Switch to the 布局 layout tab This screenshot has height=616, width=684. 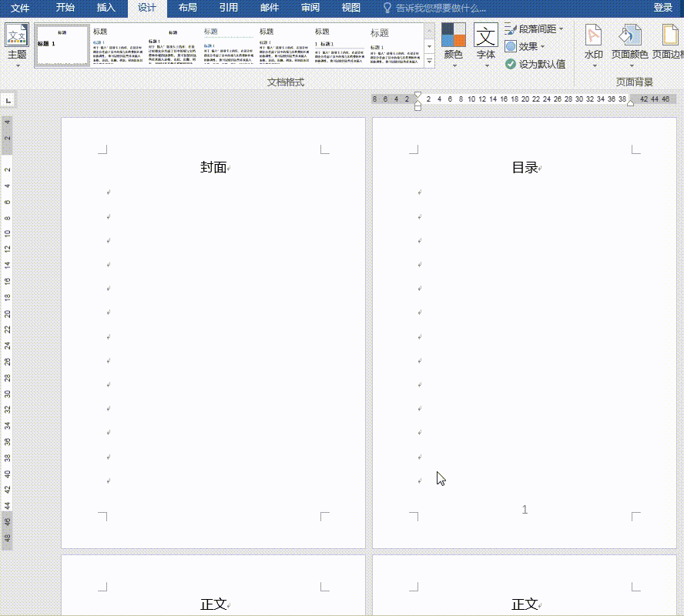pyautogui.click(x=188, y=8)
